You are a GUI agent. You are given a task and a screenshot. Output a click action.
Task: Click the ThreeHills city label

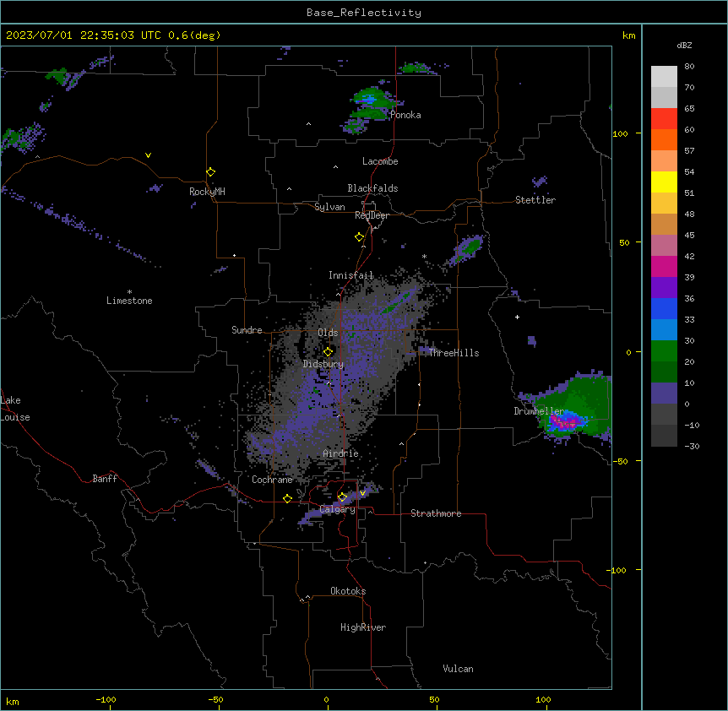(x=454, y=353)
